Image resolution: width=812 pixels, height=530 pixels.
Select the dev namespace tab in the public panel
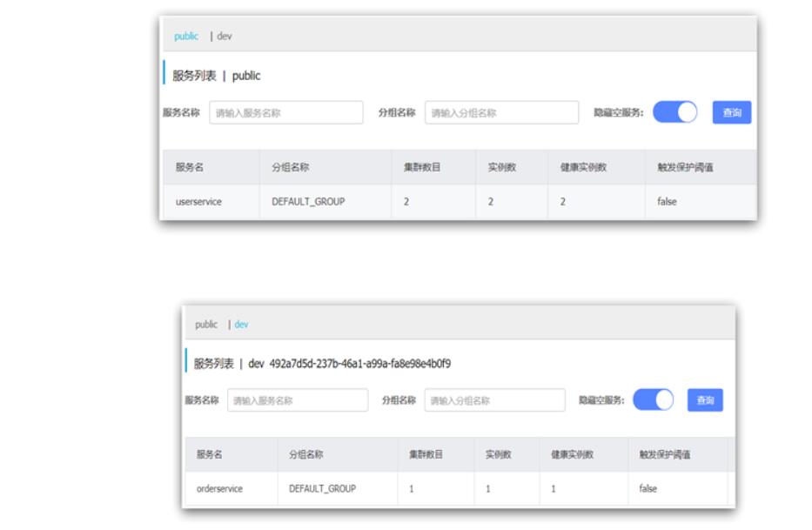225,36
